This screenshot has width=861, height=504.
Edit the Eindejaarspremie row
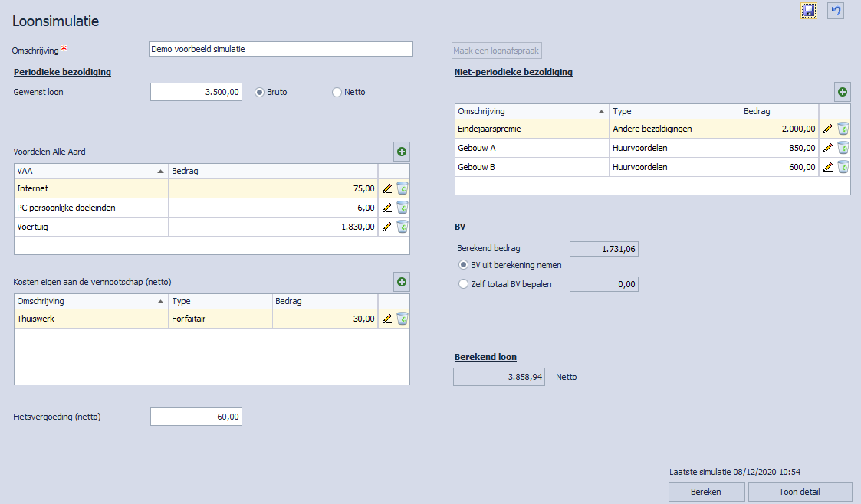828,129
